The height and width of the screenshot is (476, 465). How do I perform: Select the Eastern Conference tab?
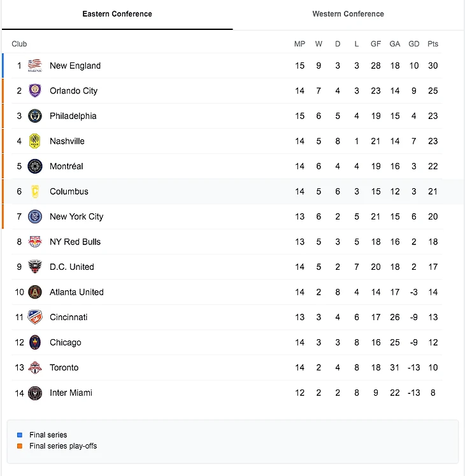coord(117,14)
